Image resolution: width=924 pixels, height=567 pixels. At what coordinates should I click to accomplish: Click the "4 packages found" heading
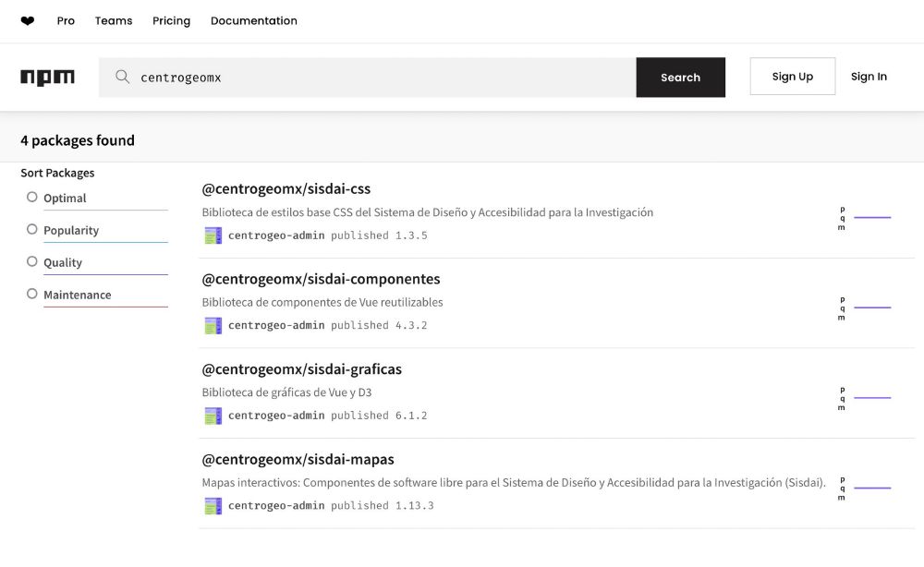coord(78,140)
